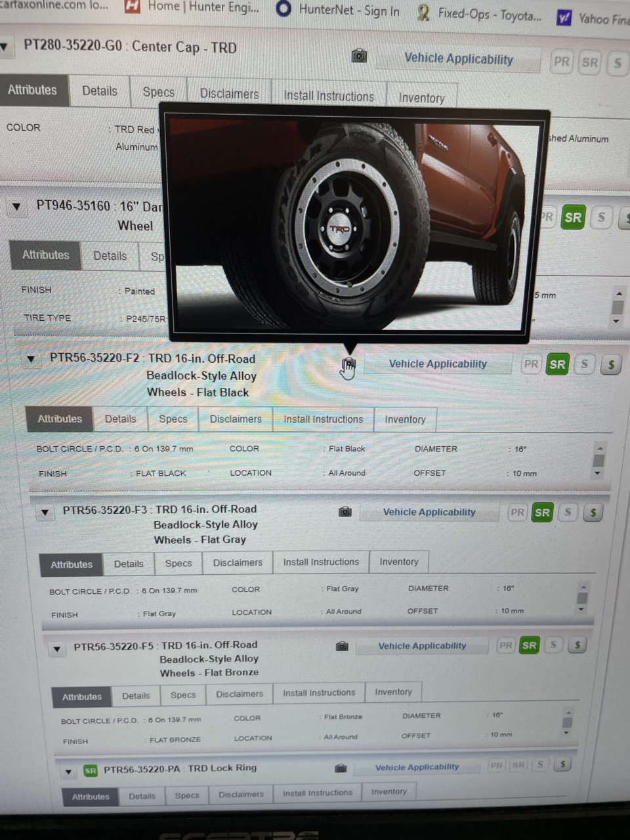View photo for PTR56-35220-F3 Flat Gray wheels
Image resolution: width=630 pixels, height=840 pixels.
pos(345,512)
